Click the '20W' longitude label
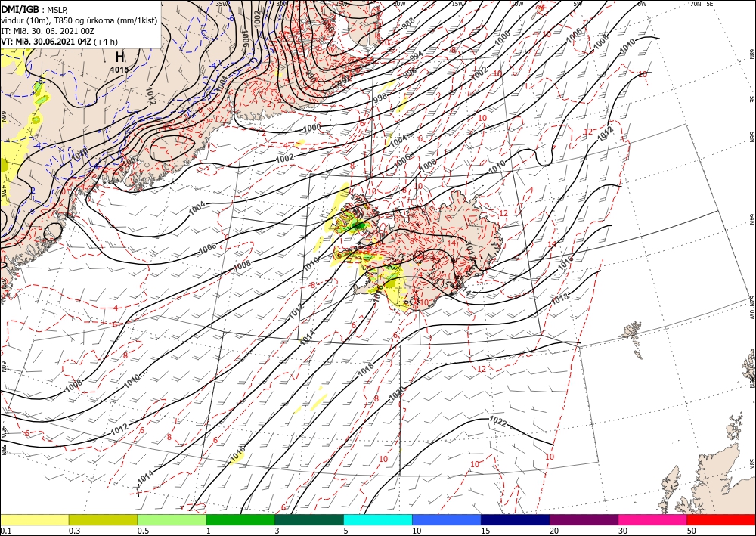 tap(399, 3)
